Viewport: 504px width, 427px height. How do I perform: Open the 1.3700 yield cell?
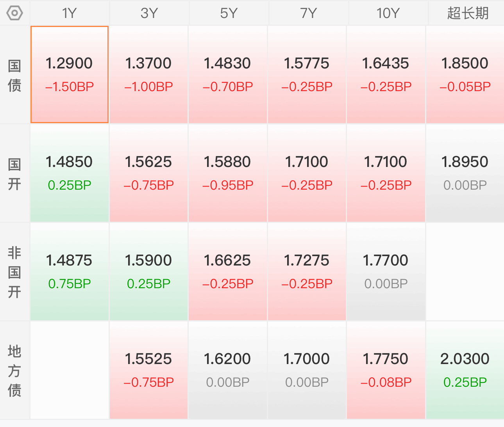pos(149,75)
